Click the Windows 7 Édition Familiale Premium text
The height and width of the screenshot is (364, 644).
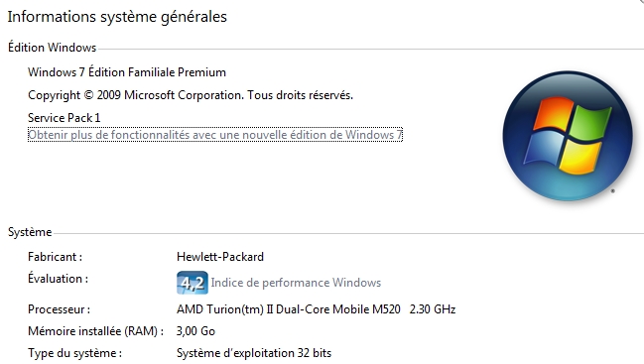127,72
